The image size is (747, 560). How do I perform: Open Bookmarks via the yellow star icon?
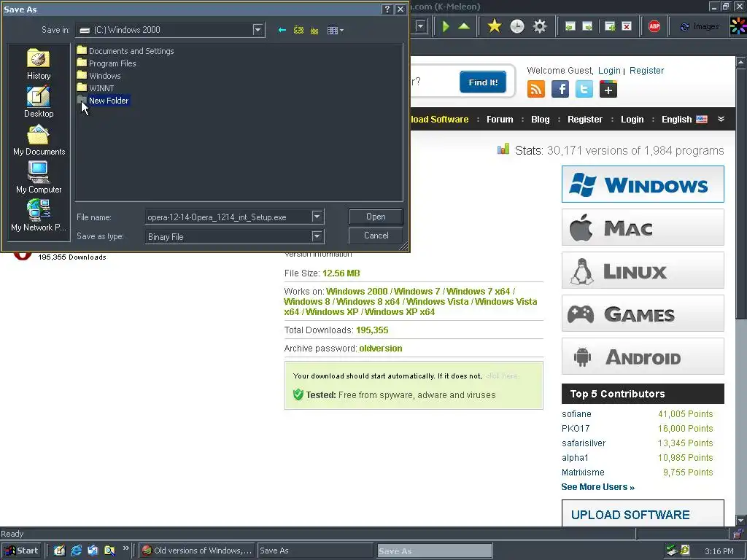pyautogui.click(x=495, y=26)
